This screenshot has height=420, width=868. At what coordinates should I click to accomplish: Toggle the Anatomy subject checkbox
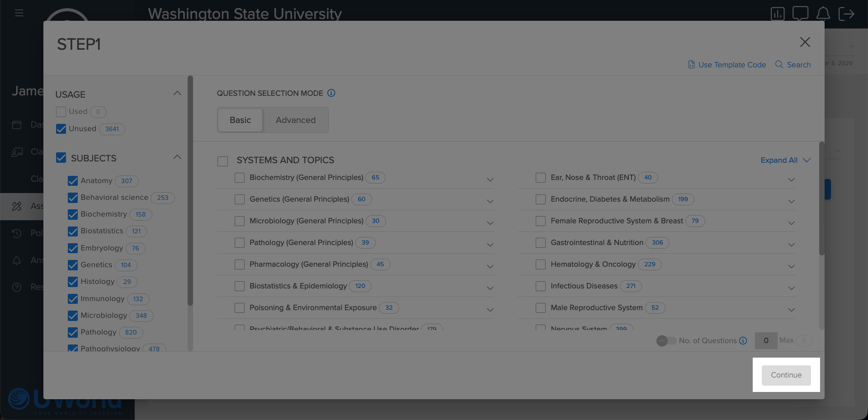click(73, 181)
